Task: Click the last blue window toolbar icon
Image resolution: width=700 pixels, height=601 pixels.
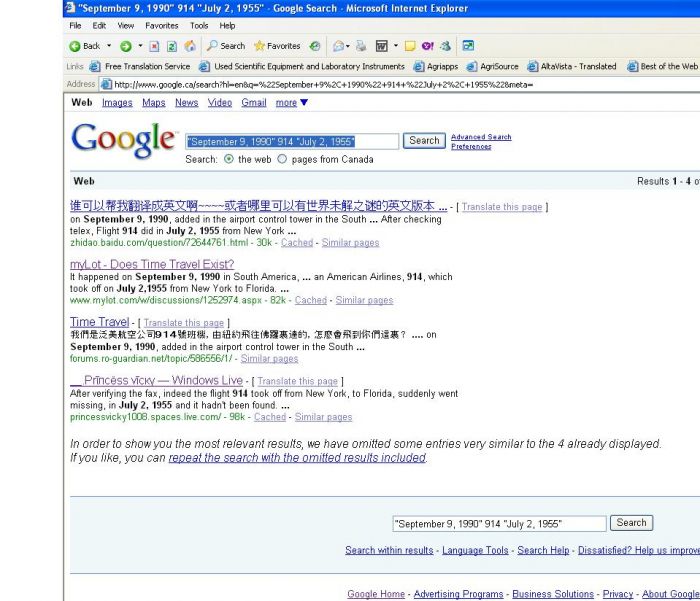Action: [x=468, y=46]
